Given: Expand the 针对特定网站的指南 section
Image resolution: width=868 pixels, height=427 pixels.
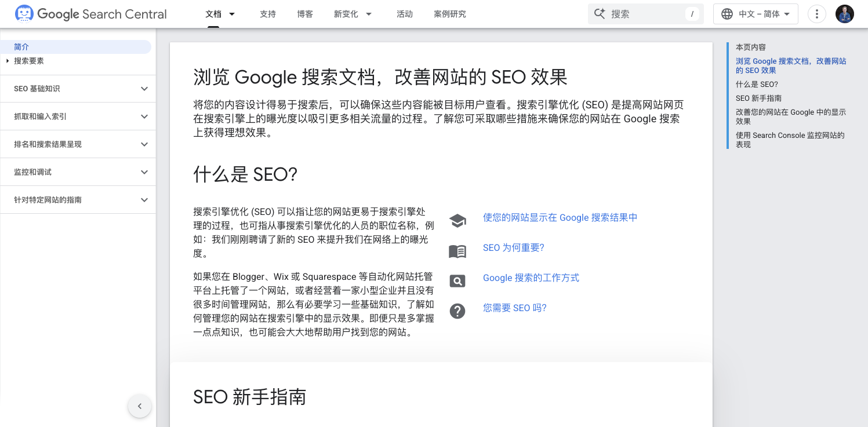Looking at the screenshot, I should (144, 200).
